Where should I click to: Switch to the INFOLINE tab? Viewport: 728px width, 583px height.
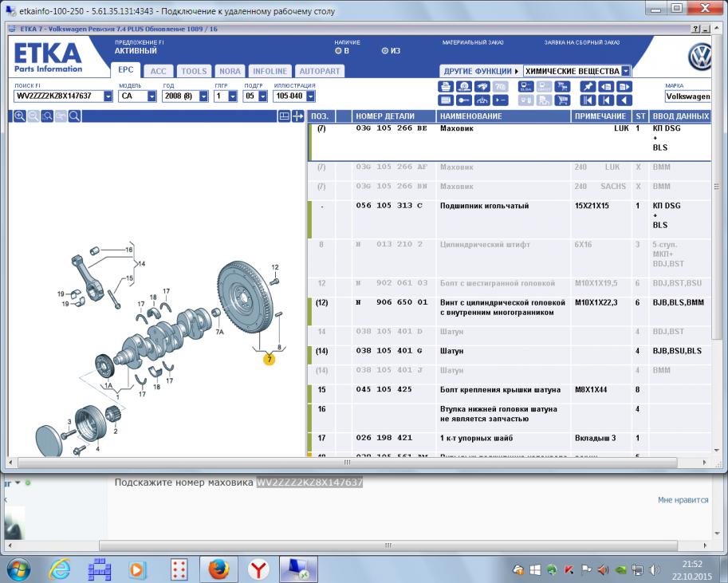point(270,71)
